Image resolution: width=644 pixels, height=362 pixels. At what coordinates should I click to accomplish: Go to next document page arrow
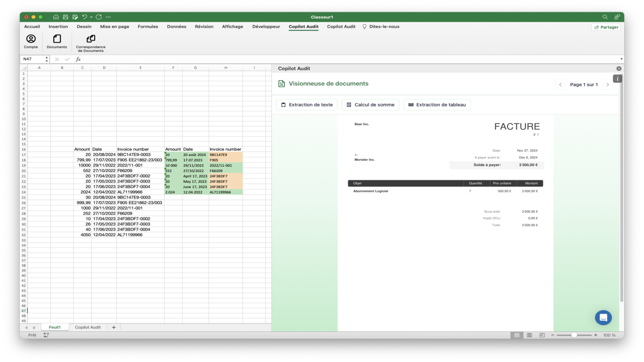point(608,85)
